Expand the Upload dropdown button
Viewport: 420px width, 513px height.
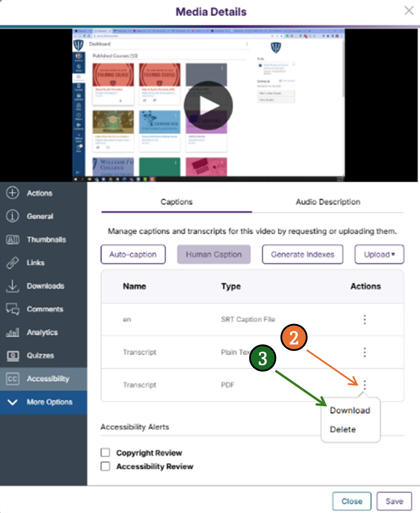(379, 254)
